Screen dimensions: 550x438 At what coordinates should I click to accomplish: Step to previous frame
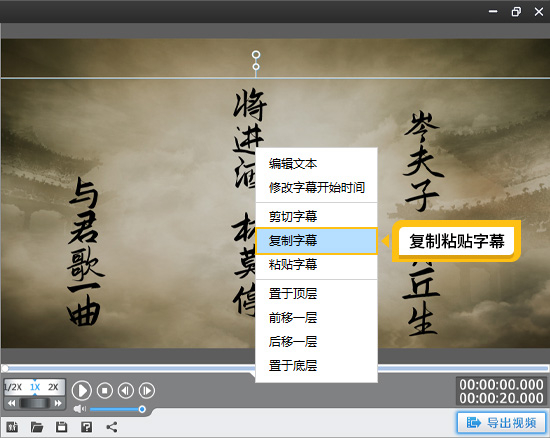[126, 390]
